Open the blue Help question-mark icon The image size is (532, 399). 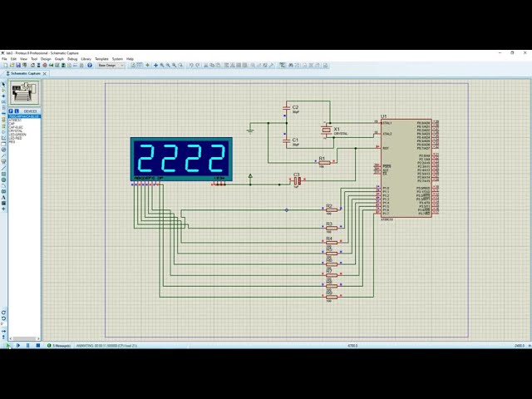(x=90, y=65)
